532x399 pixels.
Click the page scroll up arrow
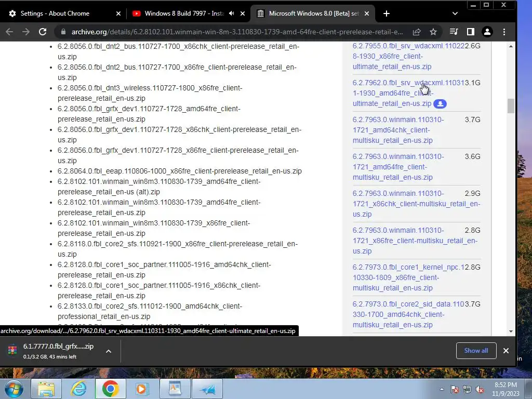click(511, 46)
